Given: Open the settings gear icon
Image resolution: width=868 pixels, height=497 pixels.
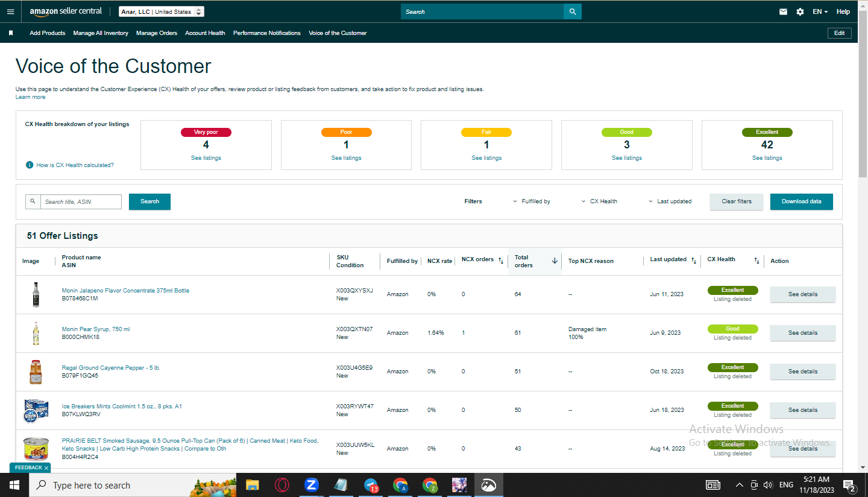Looking at the screenshot, I should pos(800,11).
